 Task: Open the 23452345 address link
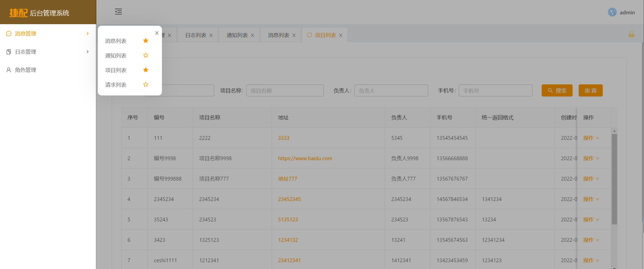[x=289, y=199]
